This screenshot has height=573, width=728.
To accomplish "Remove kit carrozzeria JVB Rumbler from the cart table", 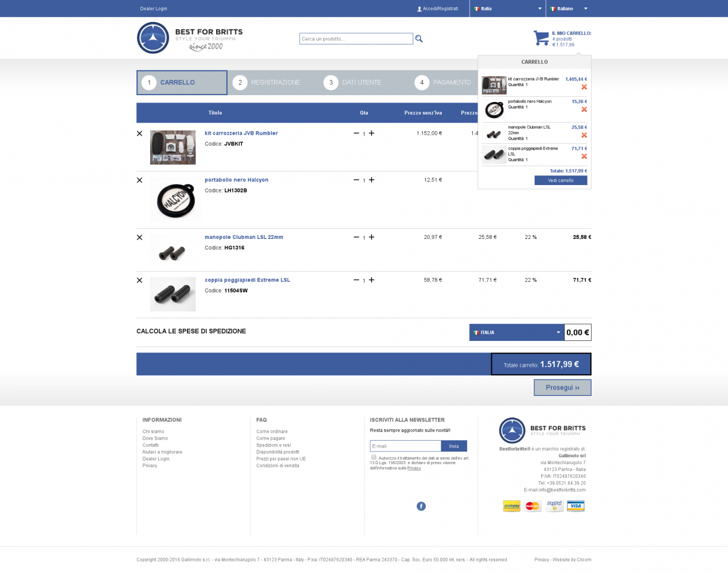I will click(139, 134).
